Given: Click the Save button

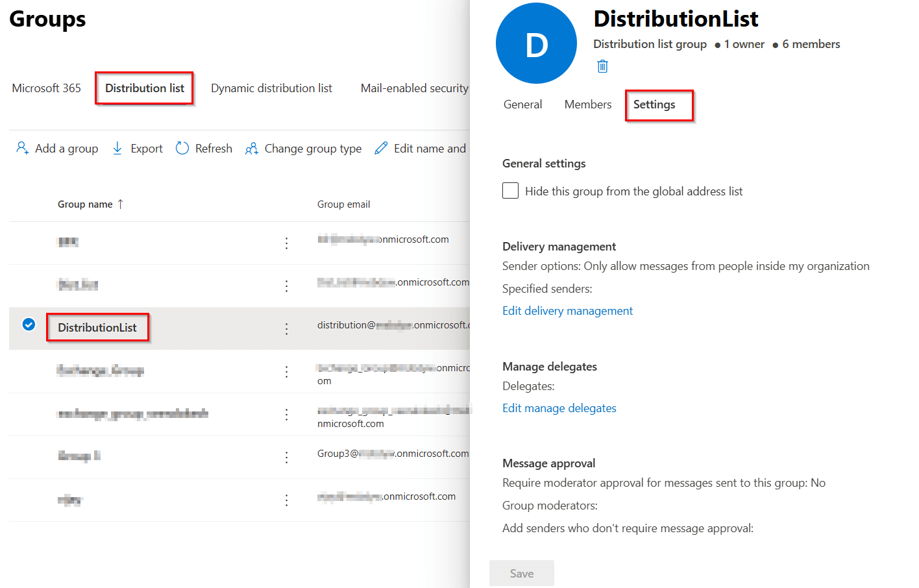Looking at the screenshot, I should (x=521, y=573).
